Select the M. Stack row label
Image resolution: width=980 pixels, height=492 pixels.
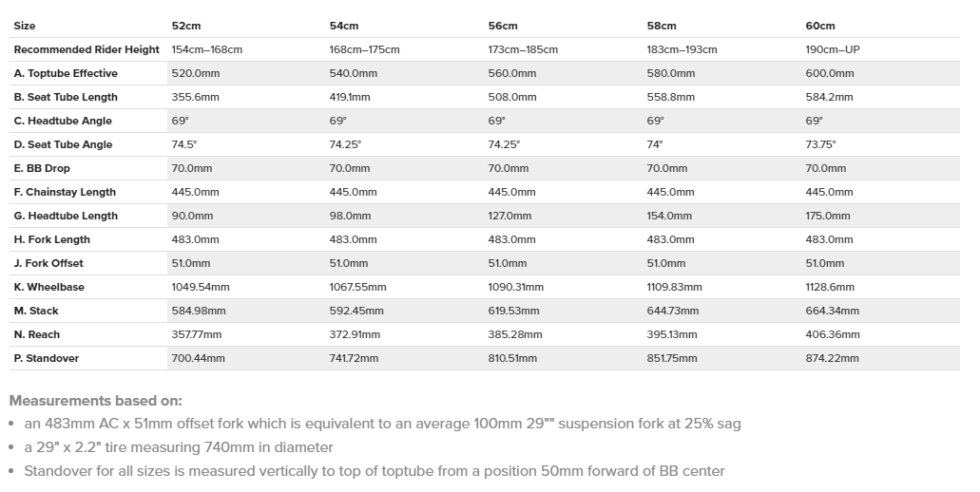36,311
